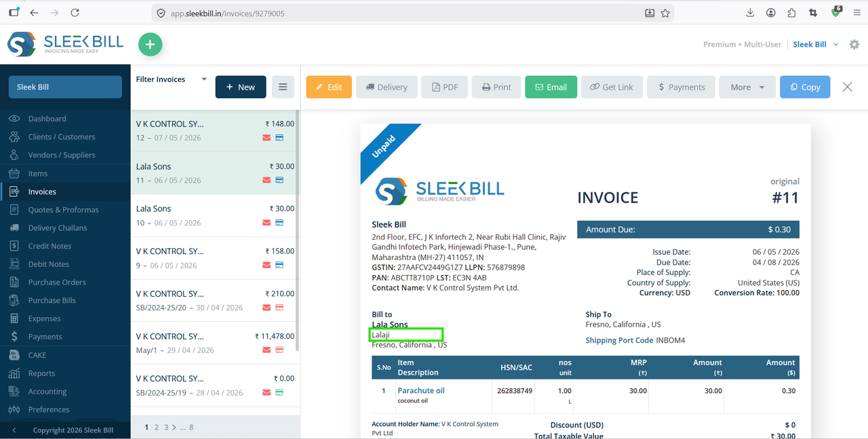This screenshot has width=868, height=439.
Task: Select V K CONTROL SY invoice for ₹ 11,478.00
Action: tap(214, 343)
